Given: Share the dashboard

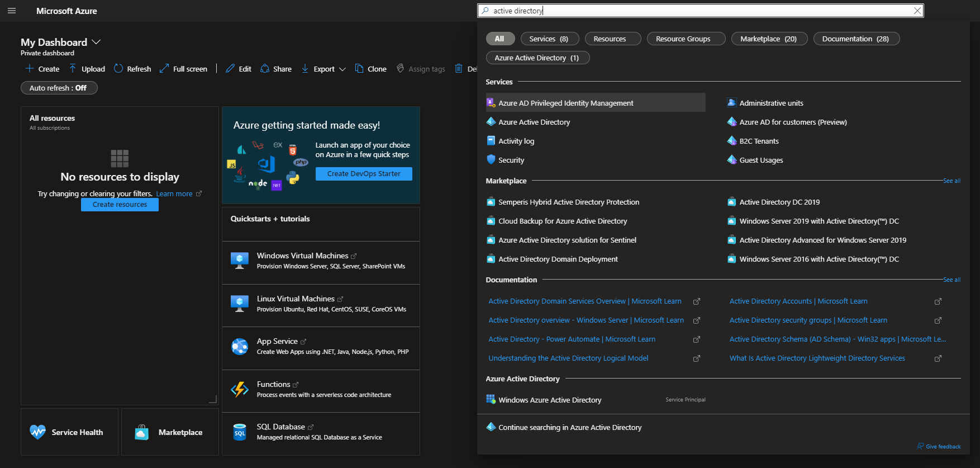Looking at the screenshot, I should (276, 69).
